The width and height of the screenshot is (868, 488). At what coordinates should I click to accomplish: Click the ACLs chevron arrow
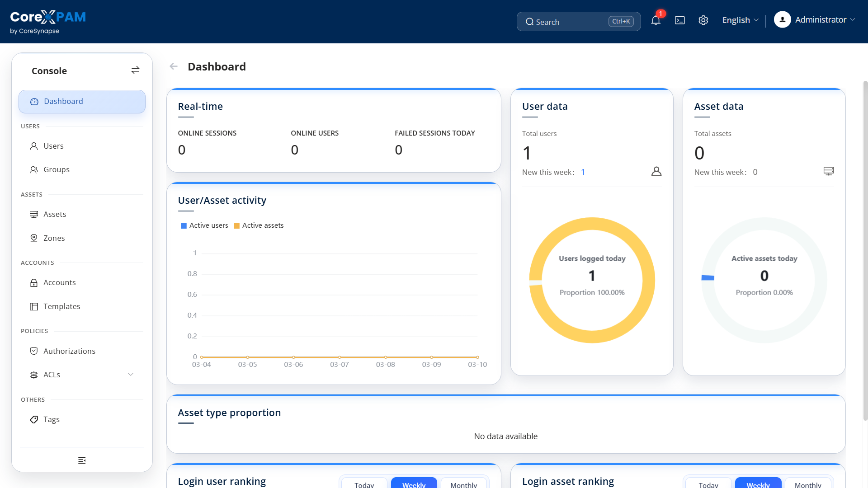pyautogui.click(x=131, y=375)
